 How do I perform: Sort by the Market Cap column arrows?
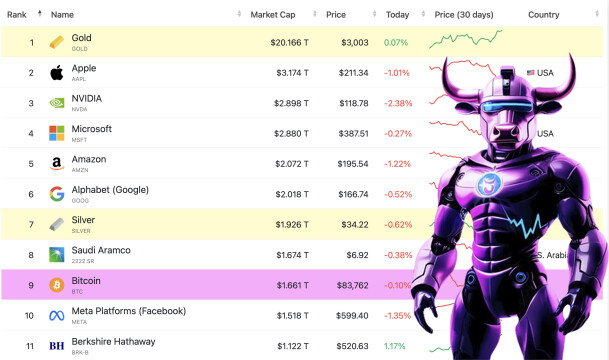315,14
